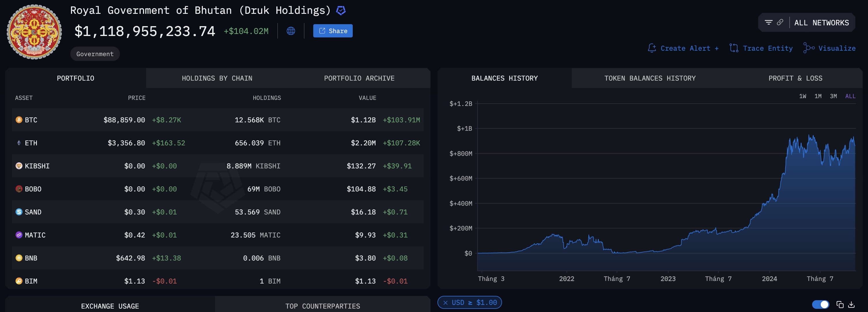Click the blue Share button

click(333, 31)
